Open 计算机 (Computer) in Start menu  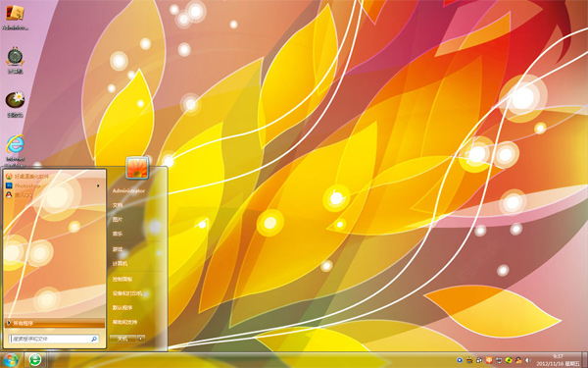click(120, 264)
